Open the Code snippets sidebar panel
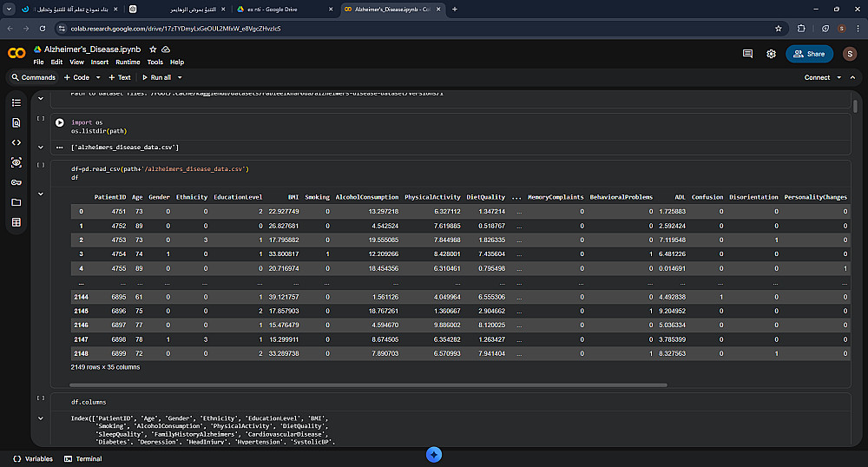Image resolution: width=868 pixels, height=467 pixels. click(x=16, y=142)
